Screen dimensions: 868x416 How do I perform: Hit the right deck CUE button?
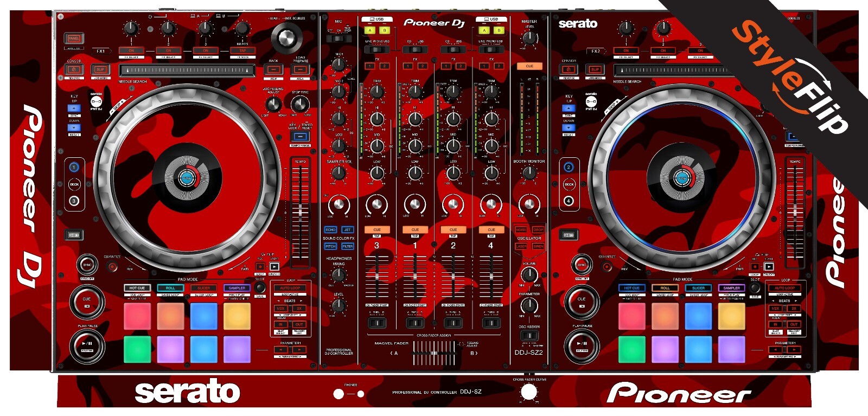[x=582, y=301]
